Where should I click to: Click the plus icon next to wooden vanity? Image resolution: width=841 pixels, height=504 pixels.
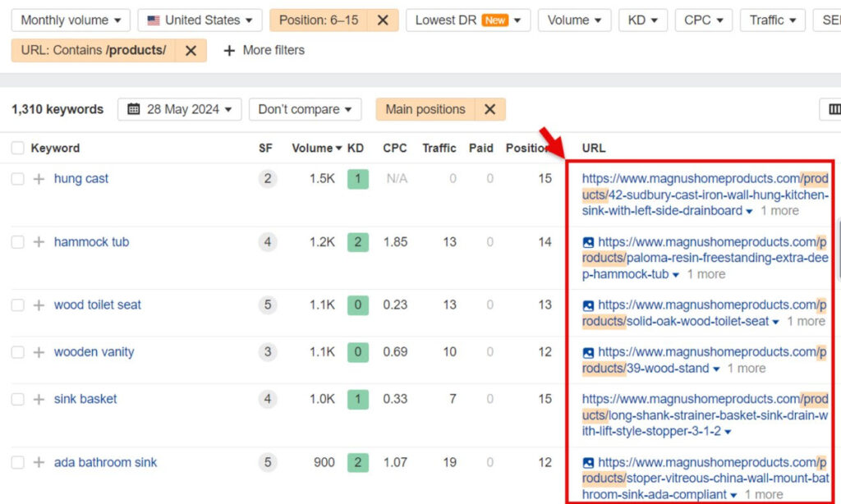(x=39, y=352)
